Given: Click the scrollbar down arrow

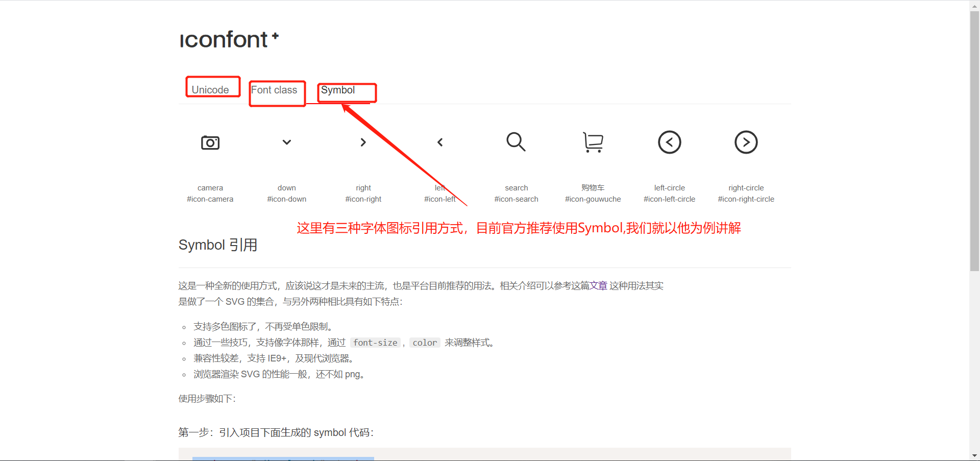Looking at the screenshot, I should click(x=975, y=455).
